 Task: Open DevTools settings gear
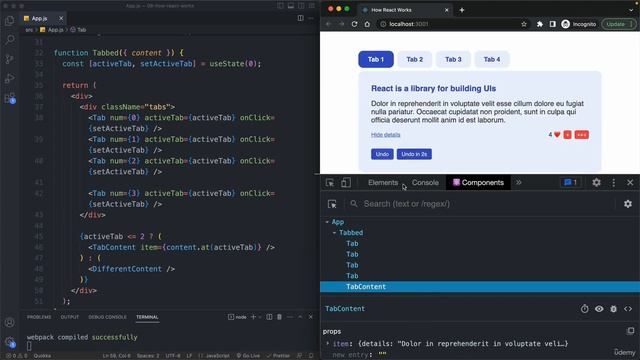pyautogui.click(x=596, y=182)
